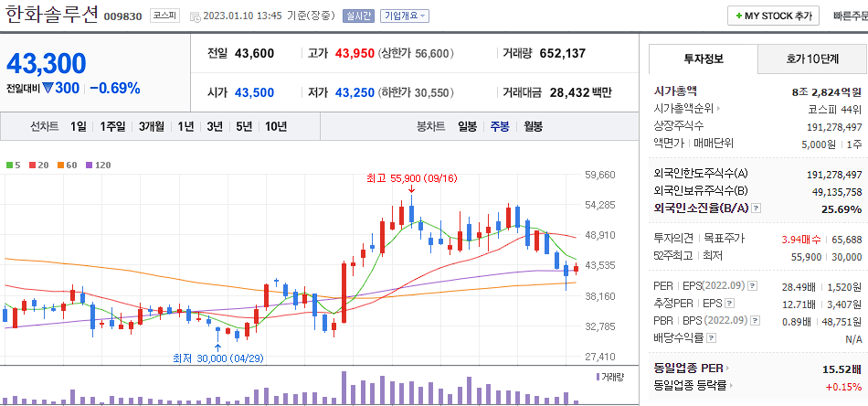Click the 시가총액순위 link
This screenshot has height=406, width=868.
pos(683,109)
